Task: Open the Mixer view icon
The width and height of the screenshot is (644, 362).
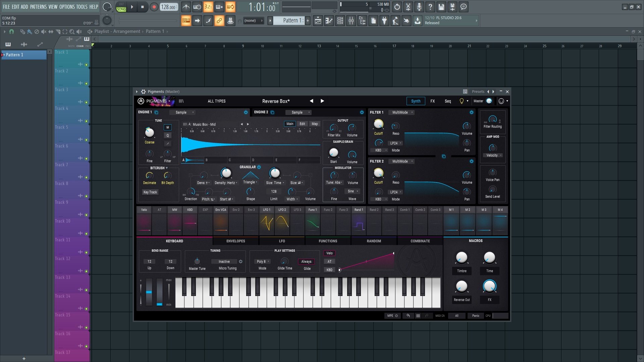Action: [351, 21]
